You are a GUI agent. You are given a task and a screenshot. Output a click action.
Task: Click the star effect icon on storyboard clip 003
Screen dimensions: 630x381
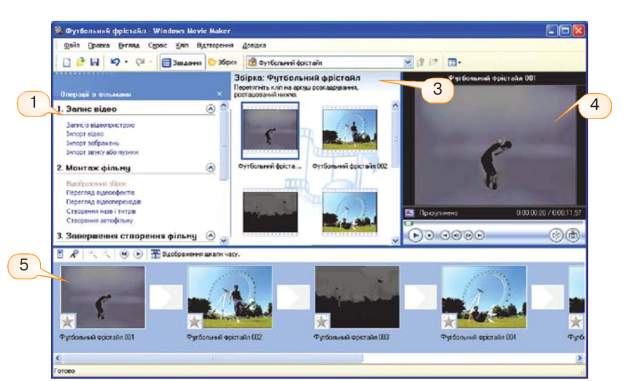click(x=322, y=322)
